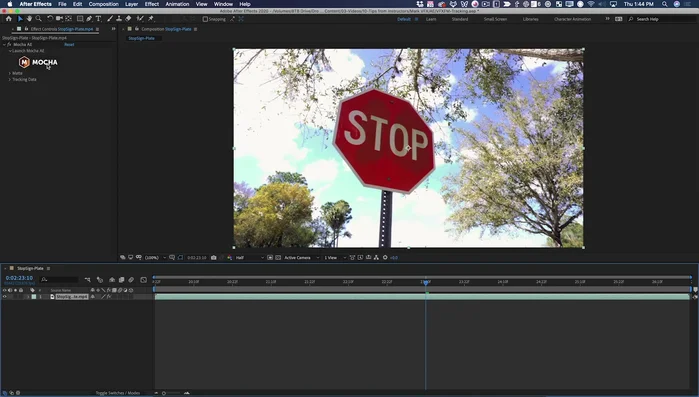The image size is (699, 397).
Task: Select the Brush tool
Action: point(110,19)
